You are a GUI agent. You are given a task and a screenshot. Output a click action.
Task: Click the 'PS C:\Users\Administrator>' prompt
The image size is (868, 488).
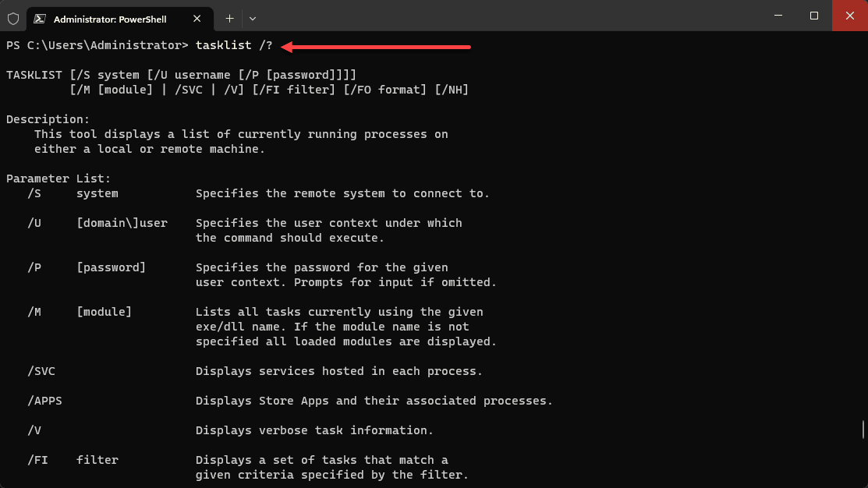pos(97,45)
